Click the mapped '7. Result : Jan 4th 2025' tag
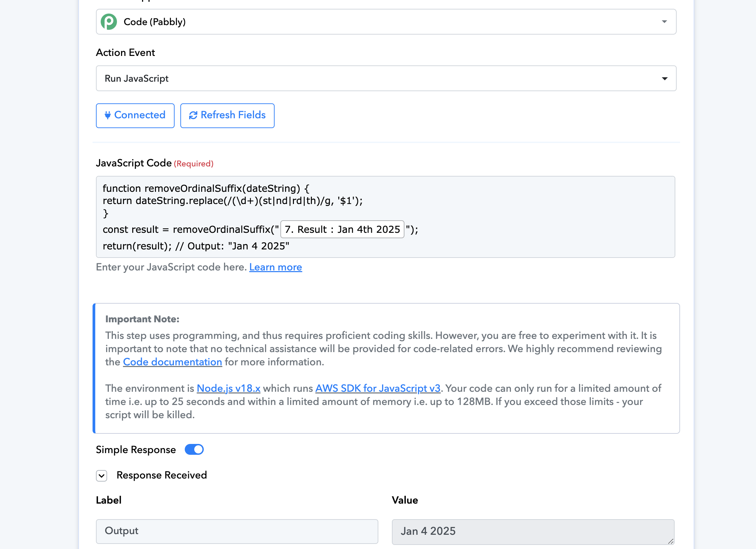756x549 pixels. (x=342, y=229)
